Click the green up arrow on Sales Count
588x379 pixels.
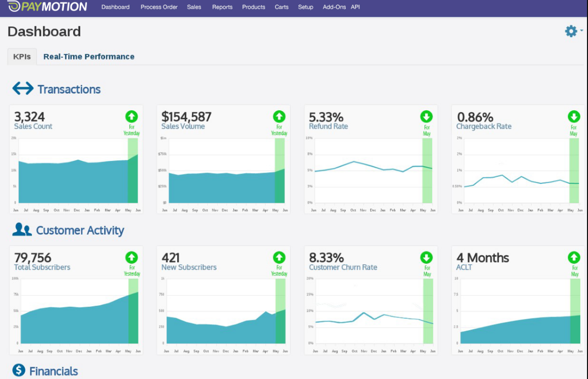(132, 116)
